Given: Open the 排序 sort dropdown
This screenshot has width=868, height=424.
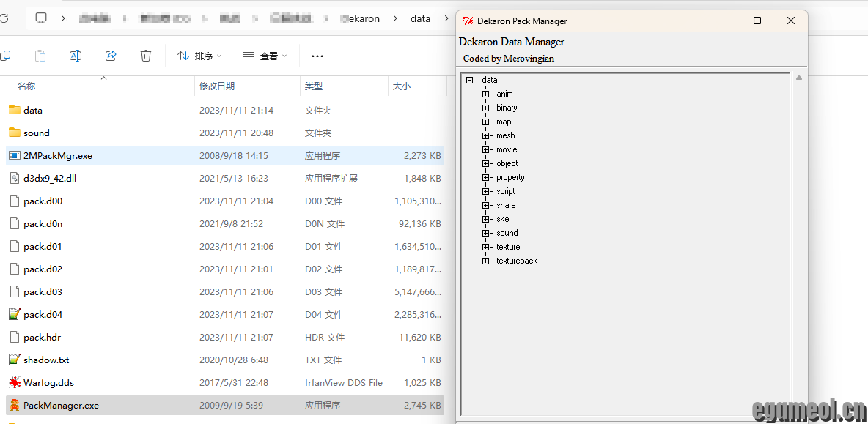Looking at the screenshot, I should point(199,56).
